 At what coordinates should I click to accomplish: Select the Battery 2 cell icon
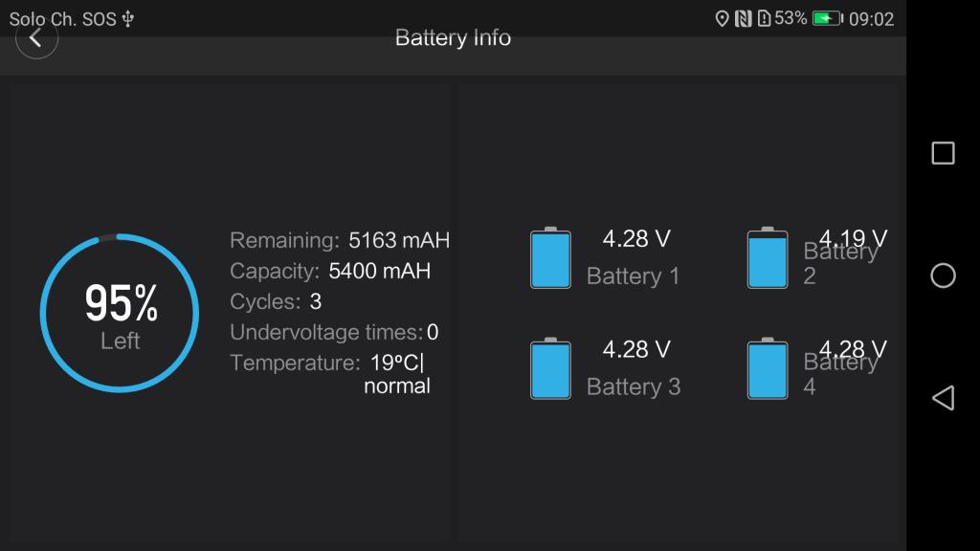pos(768,258)
